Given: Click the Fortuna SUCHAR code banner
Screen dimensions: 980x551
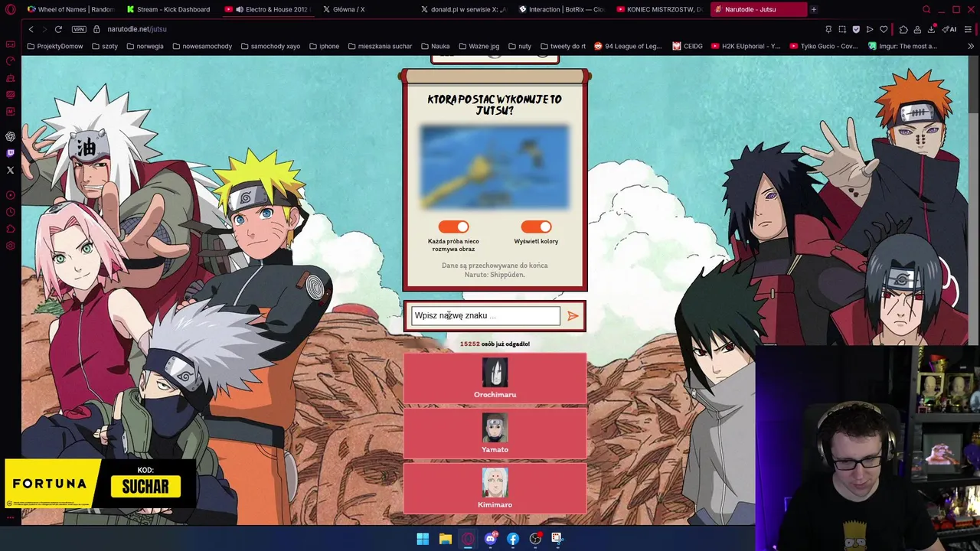Looking at the screenshot, I should pos(100,484).
